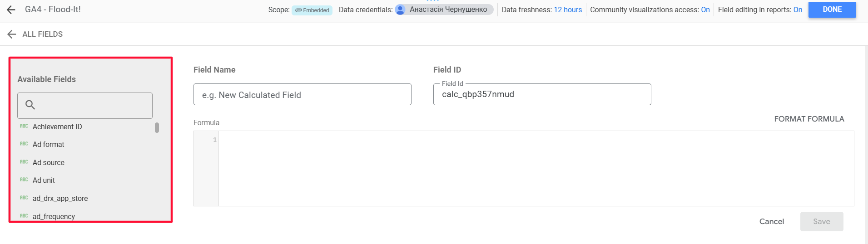Open the Embedded scope badge
868x244 pixels.
point(312,10)
